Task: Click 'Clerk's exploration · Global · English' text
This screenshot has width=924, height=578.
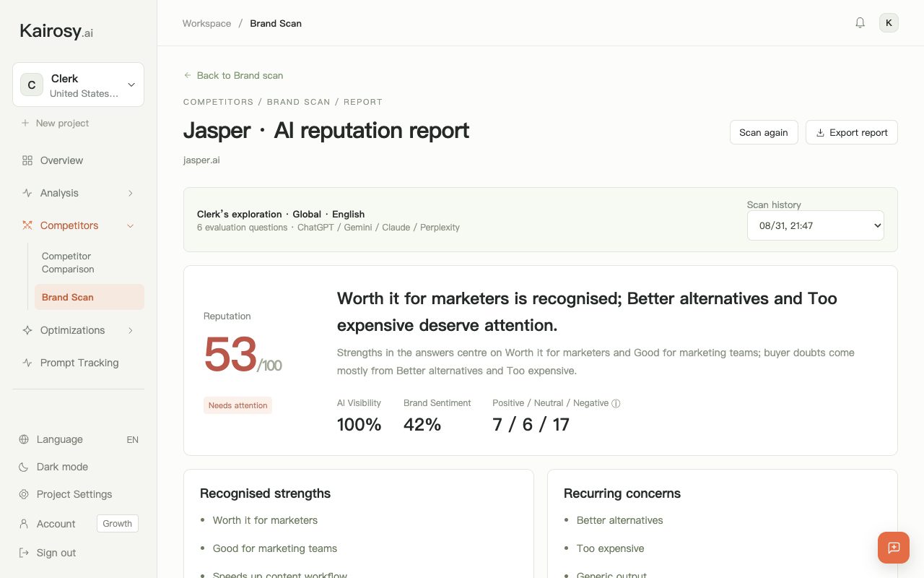Action: [x=281, y=214]
